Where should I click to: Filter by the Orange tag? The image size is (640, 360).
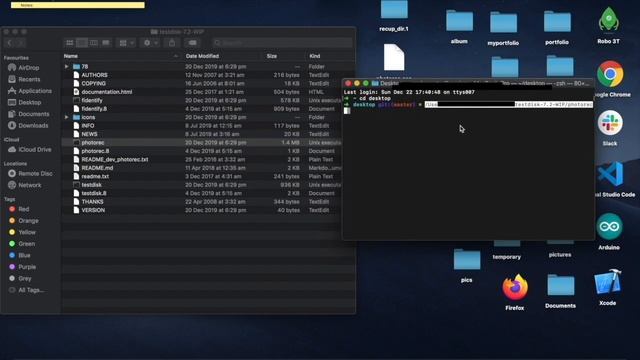pyautogui.click(x=28, y=221)
